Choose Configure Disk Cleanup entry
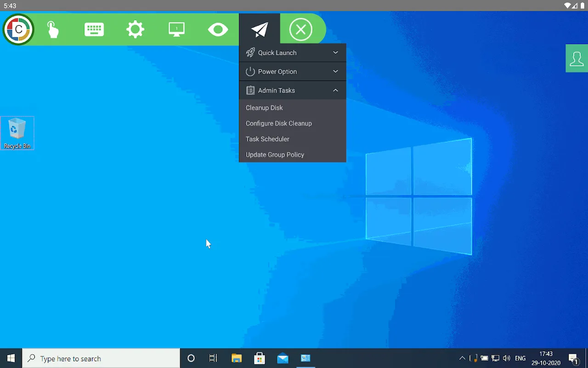The height and width of the screenshot is (368, 588). point(278,123)
